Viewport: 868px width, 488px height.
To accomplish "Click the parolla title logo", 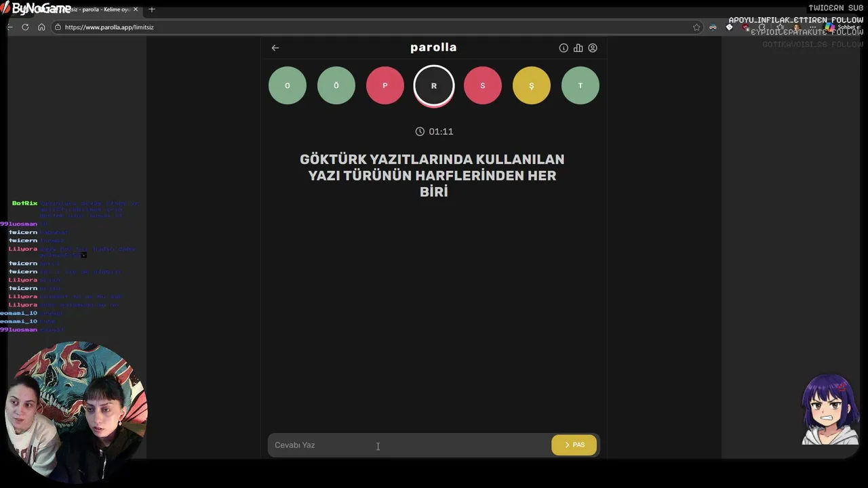I will pos(433,47).
